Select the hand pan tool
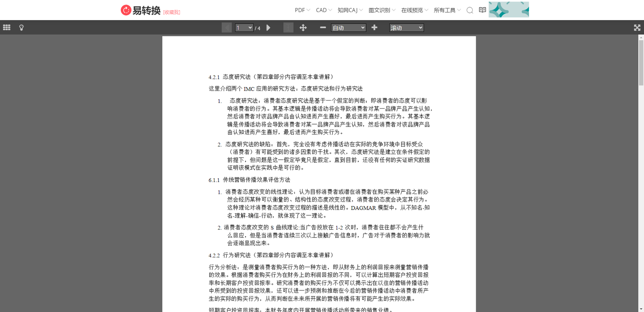 coord(303,27)
